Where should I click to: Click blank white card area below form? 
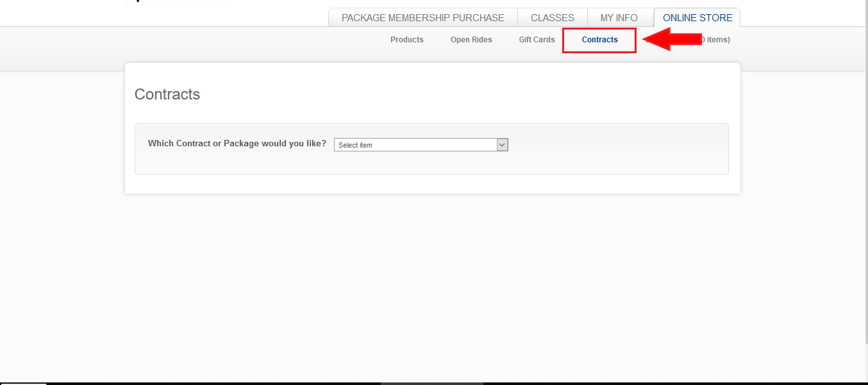pyautogui.click(x=431, y=184)
